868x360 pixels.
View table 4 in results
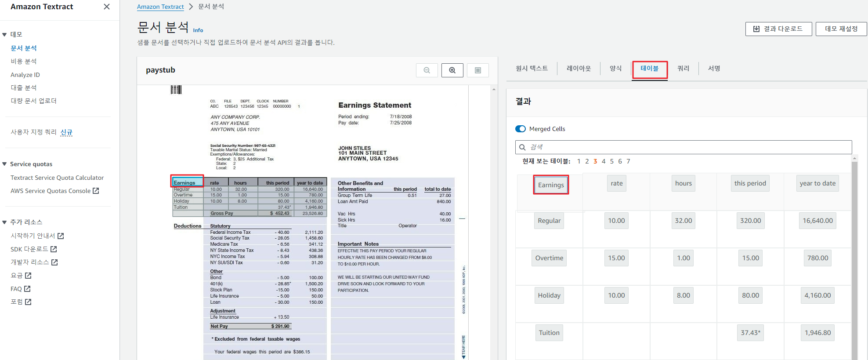pyautogui.click(x=604, y=161)
